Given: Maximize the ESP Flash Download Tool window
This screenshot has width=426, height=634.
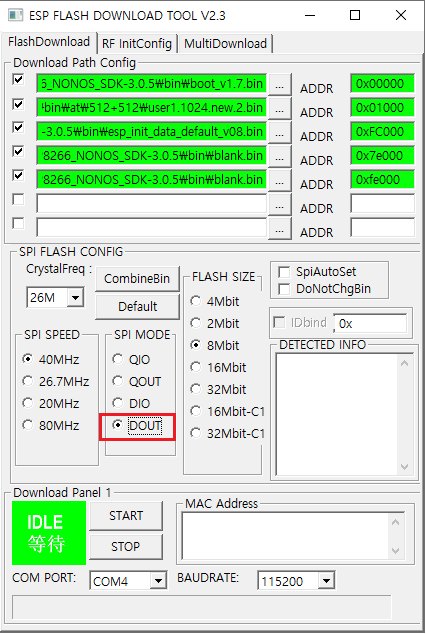Looking at the screenshot, I should coord(355,15).
